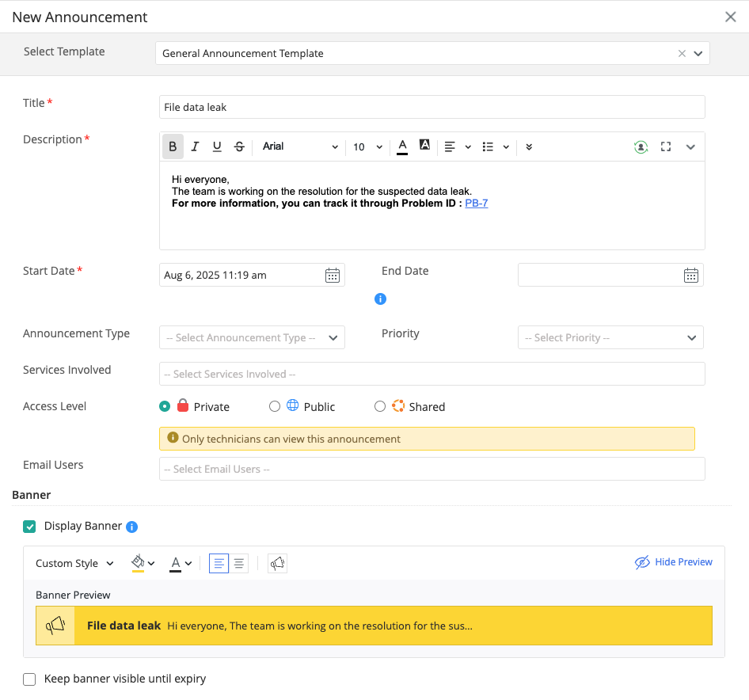Open the banner text color picker

[175, 563]
